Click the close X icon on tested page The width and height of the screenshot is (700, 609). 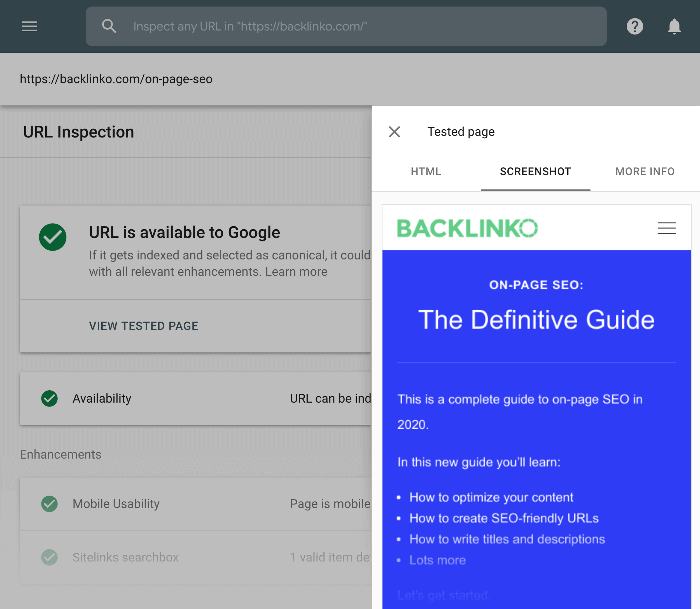tap(394, 132)
